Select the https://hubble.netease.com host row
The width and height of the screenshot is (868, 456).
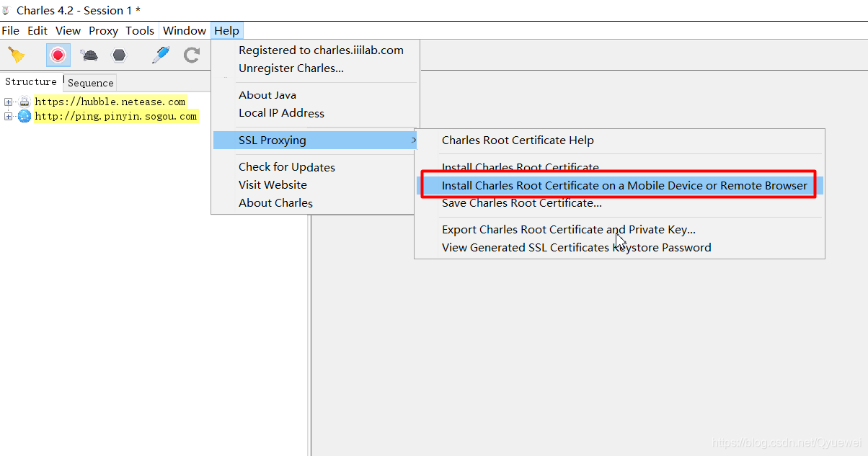[110, 102]
